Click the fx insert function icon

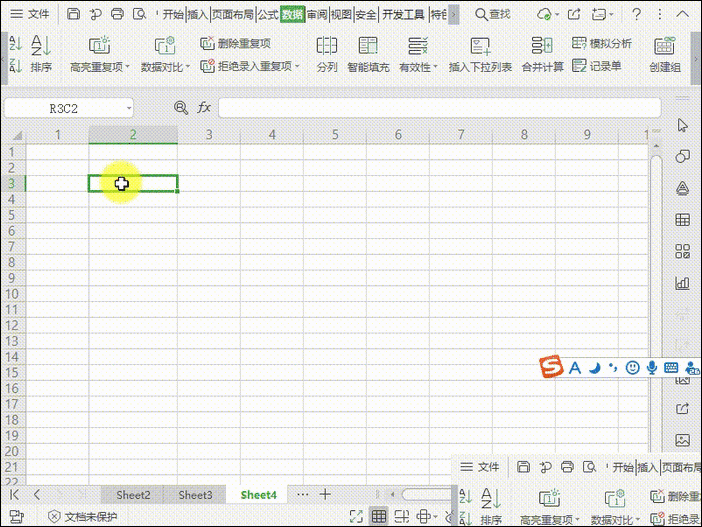click(204, 108)
